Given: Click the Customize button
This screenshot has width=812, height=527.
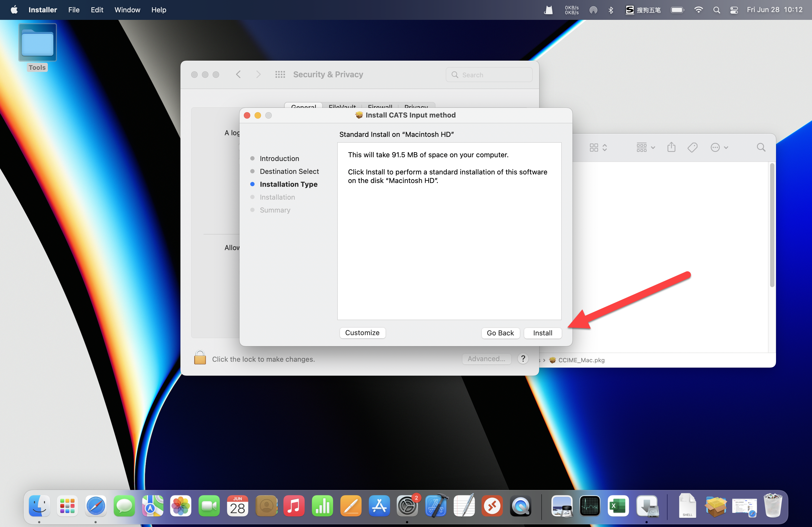Looking at the screenshot, I should pyautogui.click(x=362, y=333).
